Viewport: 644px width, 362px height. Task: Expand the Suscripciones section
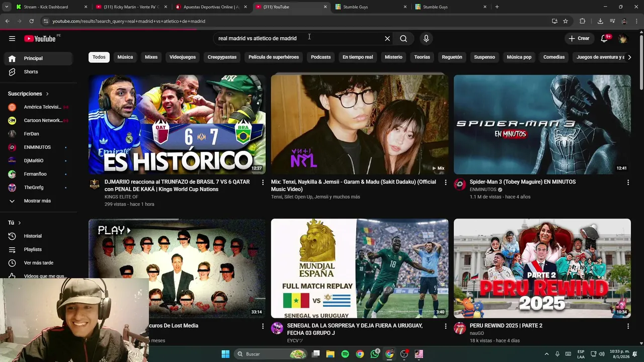[x=28, y=94]
